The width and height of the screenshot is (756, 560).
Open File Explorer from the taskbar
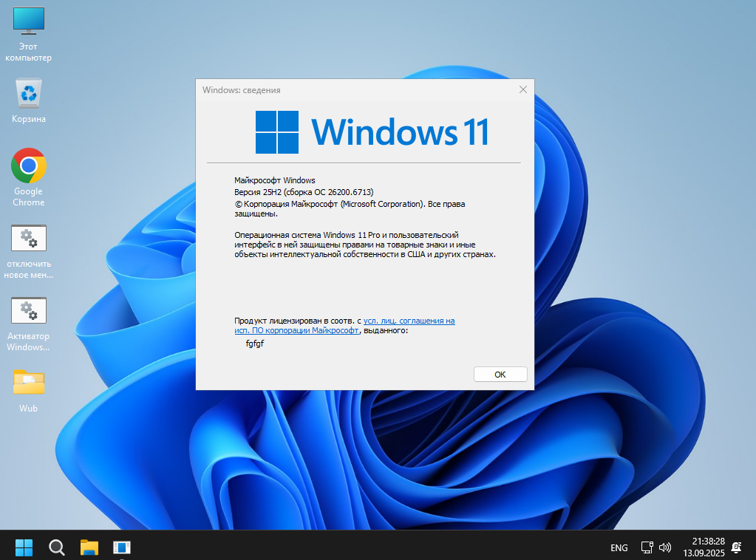(89, 547)
